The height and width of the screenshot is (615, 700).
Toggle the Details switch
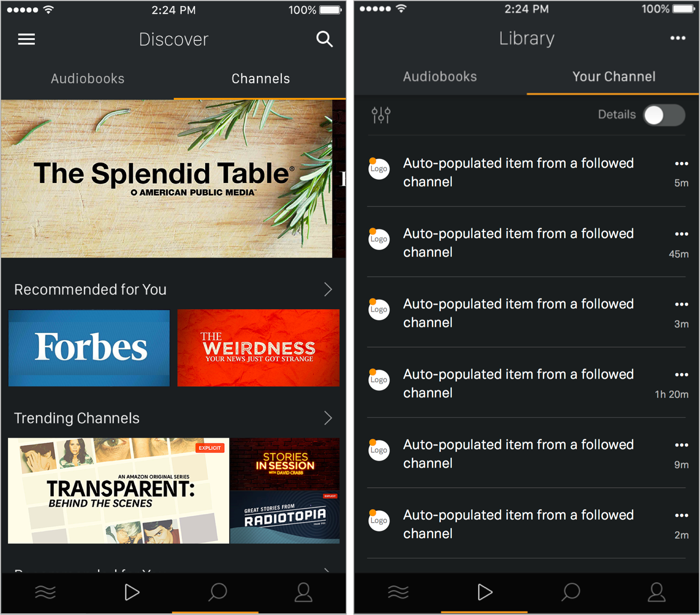click(x=664, y=115)
